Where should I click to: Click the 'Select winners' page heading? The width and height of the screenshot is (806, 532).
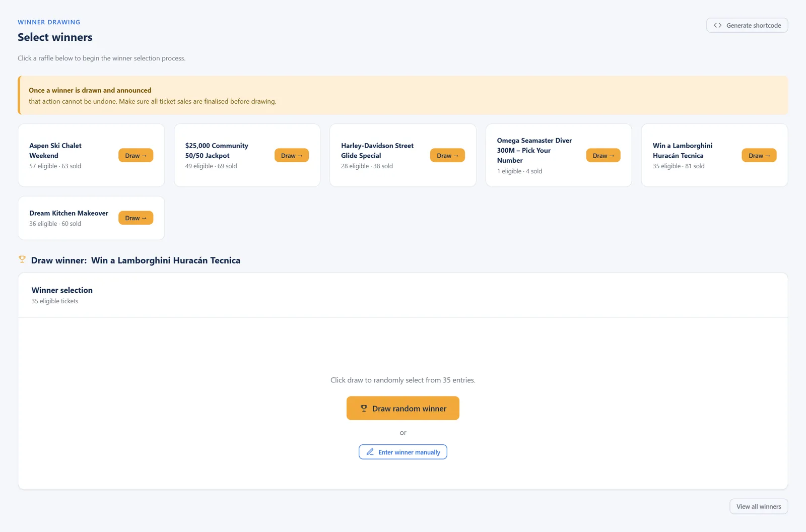click(x=55, y=37)
